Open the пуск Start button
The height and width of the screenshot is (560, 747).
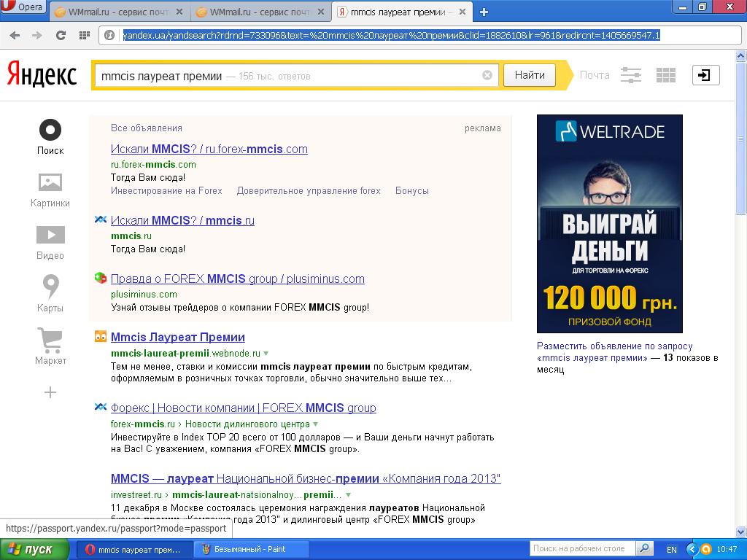[x=34, y=550]
